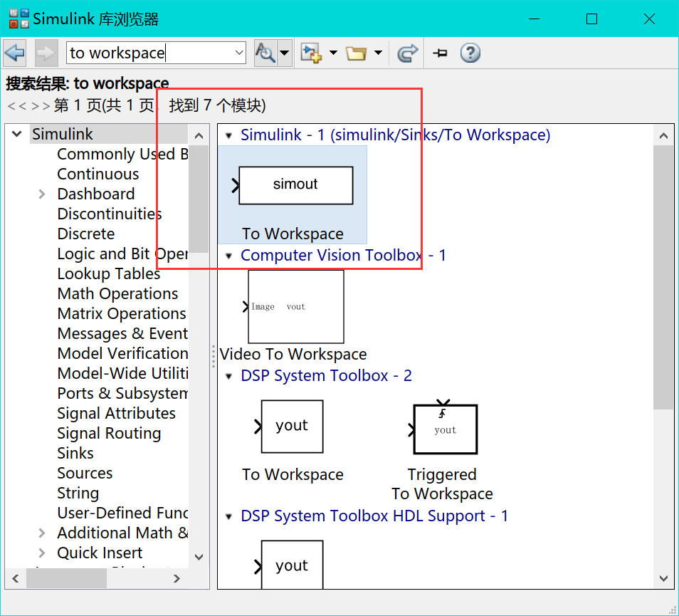Open the String library

pos(78,493)
